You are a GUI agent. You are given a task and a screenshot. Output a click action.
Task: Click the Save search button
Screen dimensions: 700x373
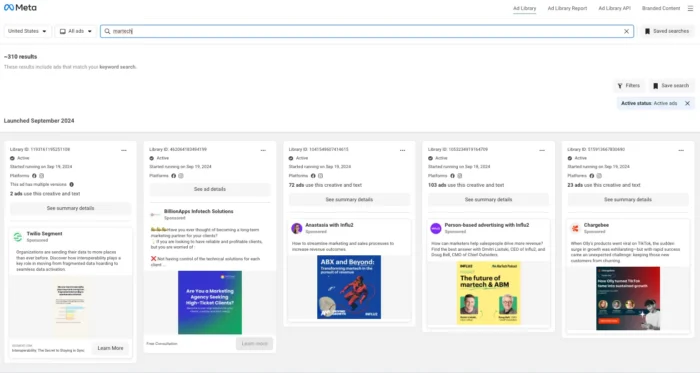(x=671, y=86)
